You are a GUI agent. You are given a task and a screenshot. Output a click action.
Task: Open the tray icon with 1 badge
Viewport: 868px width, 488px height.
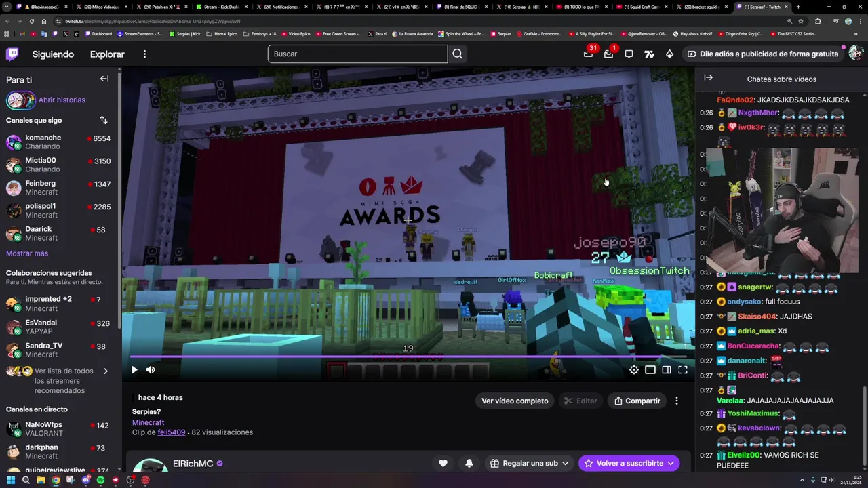pos(608,54)
